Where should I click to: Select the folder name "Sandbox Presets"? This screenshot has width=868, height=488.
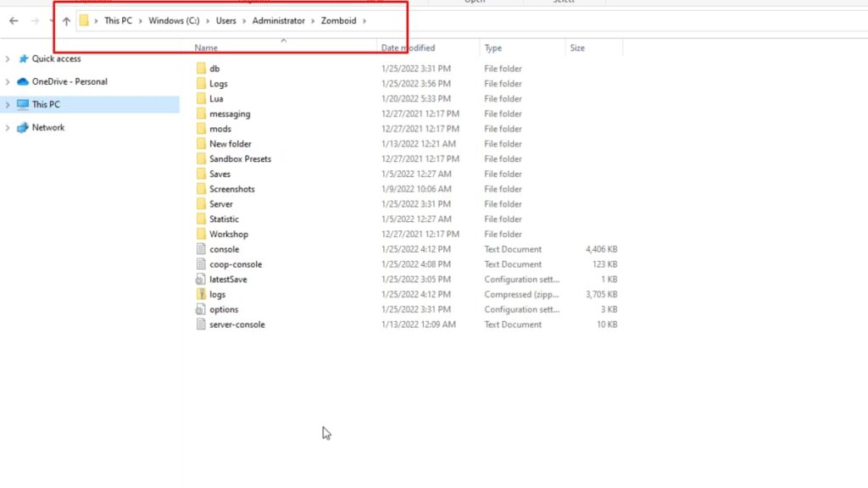tap(240, 158)
